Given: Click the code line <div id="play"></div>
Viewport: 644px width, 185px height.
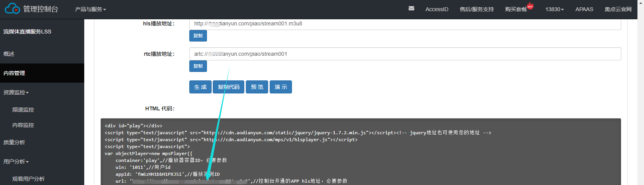Looking at the screenshot, I should pos(133,126).
